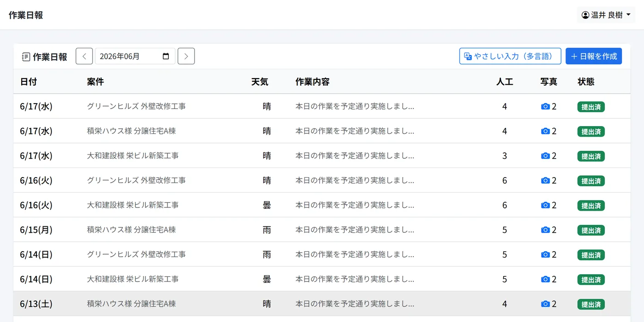Click the 曇 weather cell for 6/16 大和建設様

click(267, 205)
